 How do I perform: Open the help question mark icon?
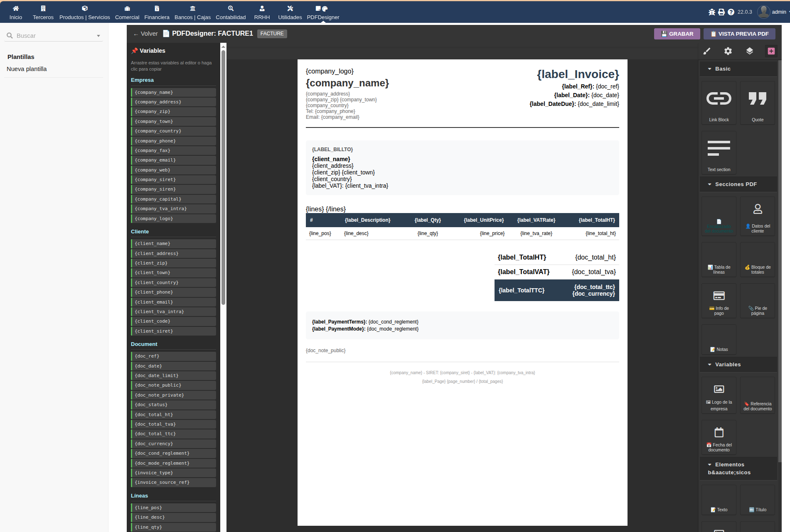point(731,12)
